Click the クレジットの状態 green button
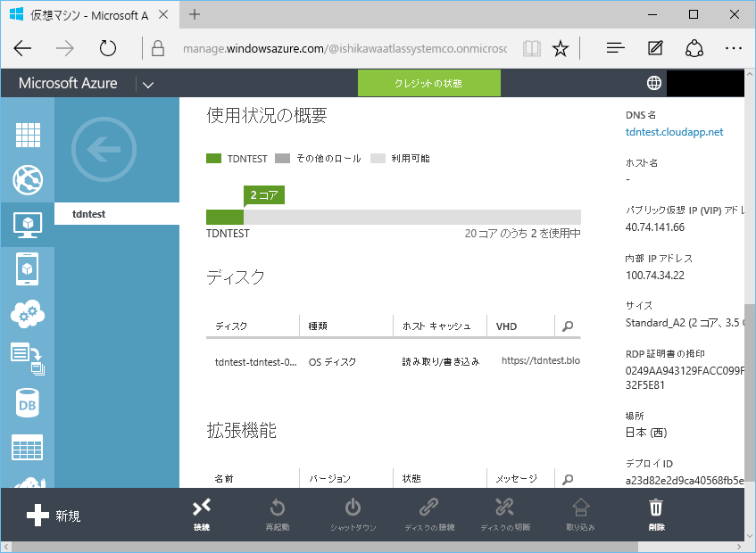Image resolution: width=756 pixels, height=553 pixels. click(428, 83)
